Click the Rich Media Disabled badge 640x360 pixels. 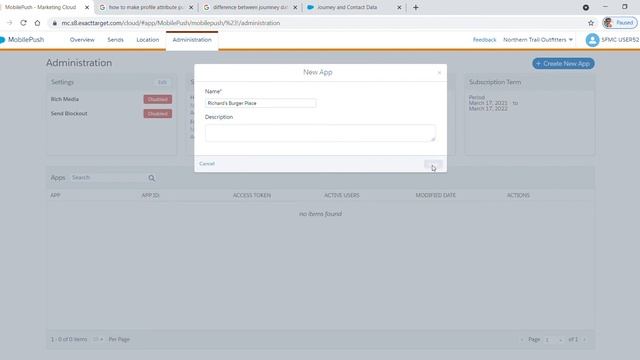click(158, 99)
